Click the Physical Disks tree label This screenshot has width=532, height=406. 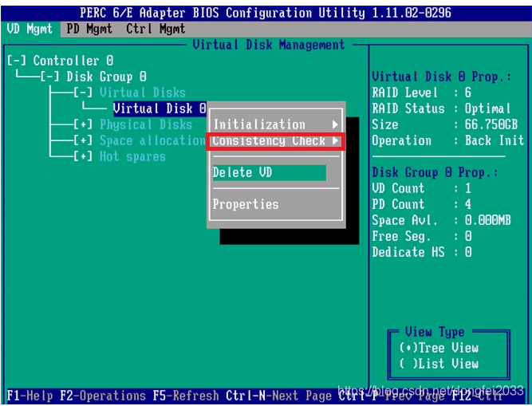click(x=146, y=124)
